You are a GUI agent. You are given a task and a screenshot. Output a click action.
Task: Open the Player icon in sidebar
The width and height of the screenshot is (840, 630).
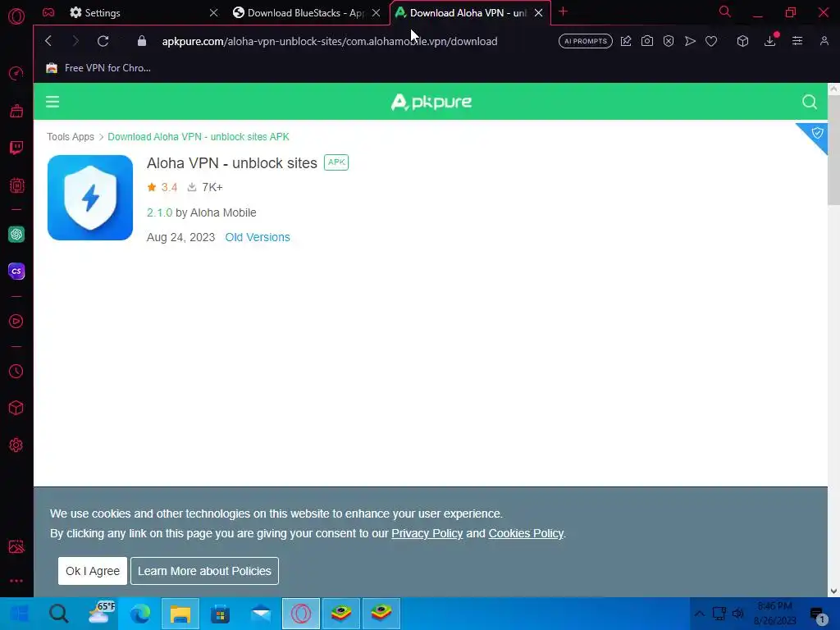coord(16,321)
